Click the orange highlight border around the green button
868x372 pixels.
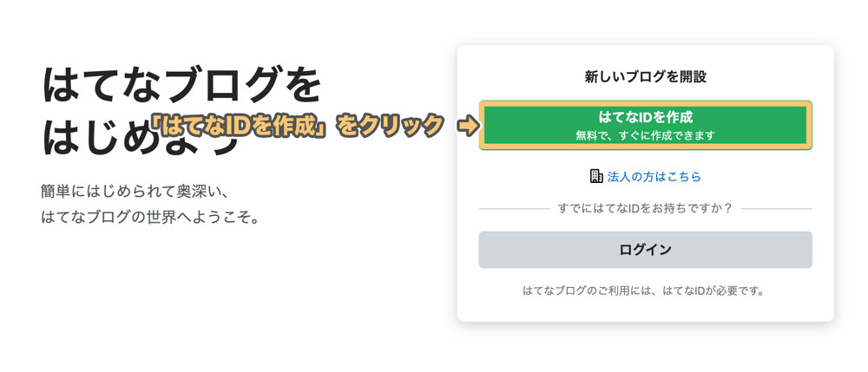[645, 104]
